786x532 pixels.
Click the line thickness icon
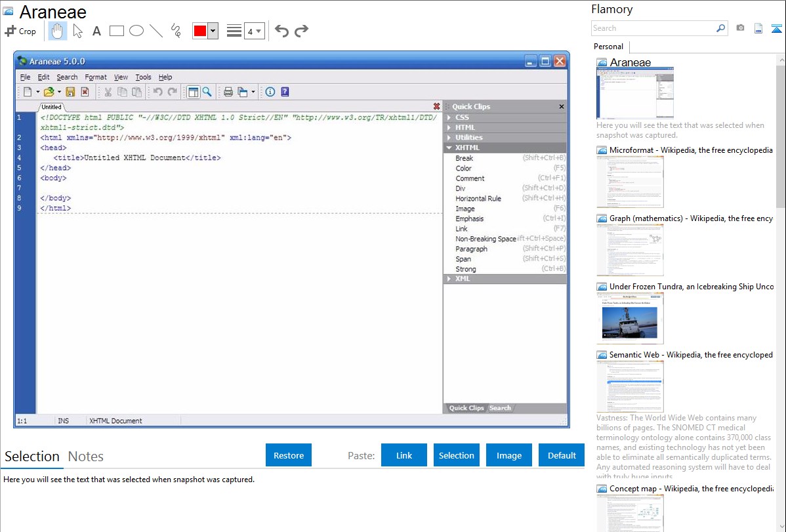(x=234, y=31)
